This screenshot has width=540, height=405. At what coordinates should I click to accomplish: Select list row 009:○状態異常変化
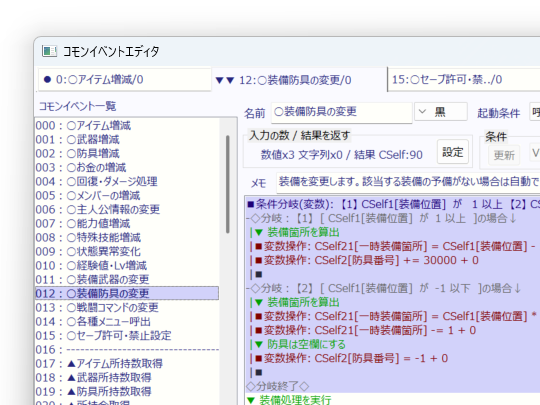tap(127, 251)
